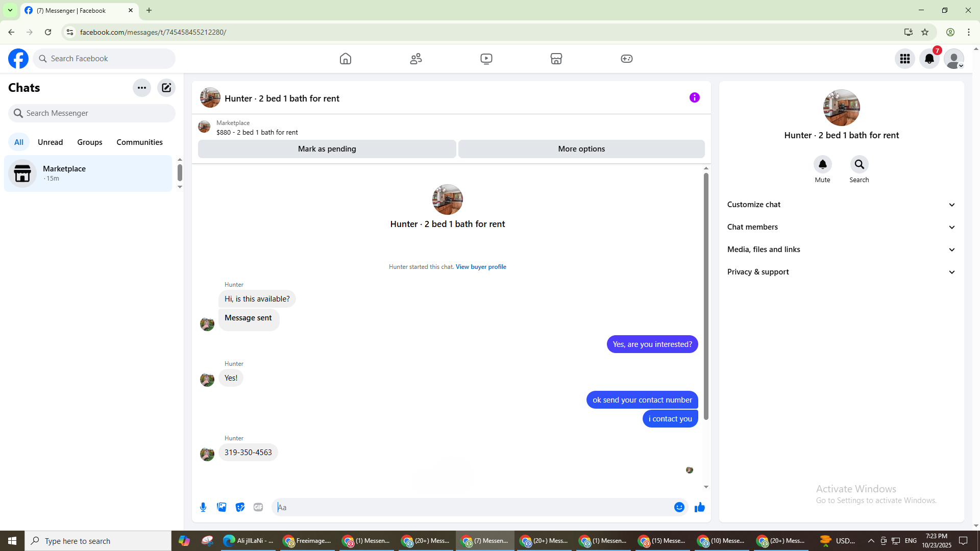This screenshot has height=551, width=980.
Task: Switch to the Communities tab
Action: (x=139, y=142)
